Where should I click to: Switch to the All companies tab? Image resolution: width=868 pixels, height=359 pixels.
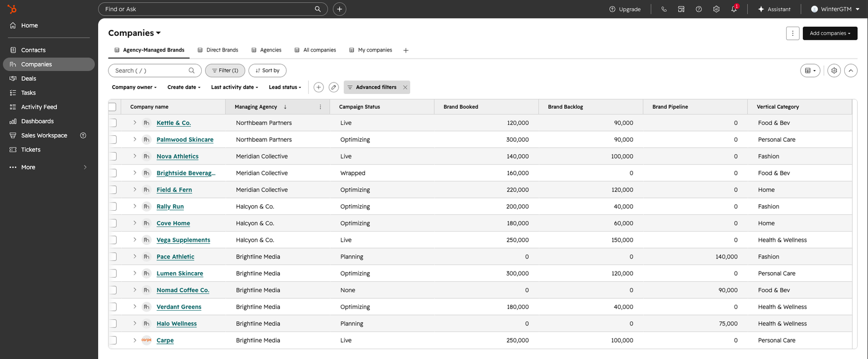coord(315,50)
